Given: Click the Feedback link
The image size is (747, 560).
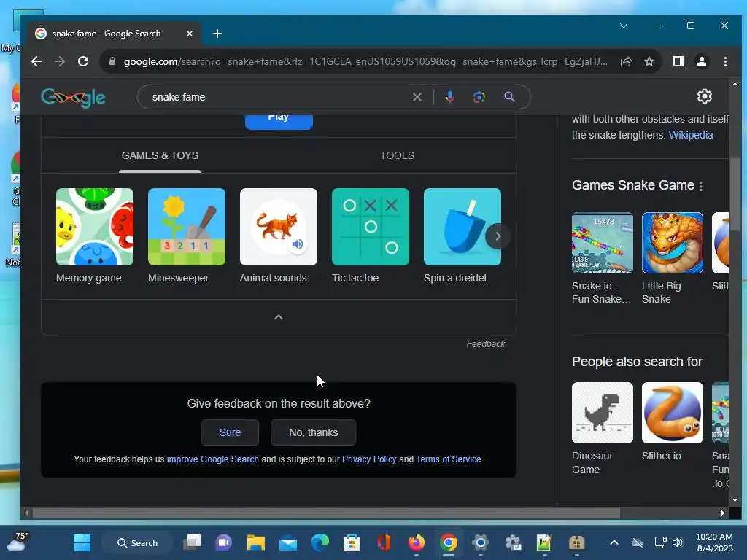Looking at the screenshot, I should 485,344.
